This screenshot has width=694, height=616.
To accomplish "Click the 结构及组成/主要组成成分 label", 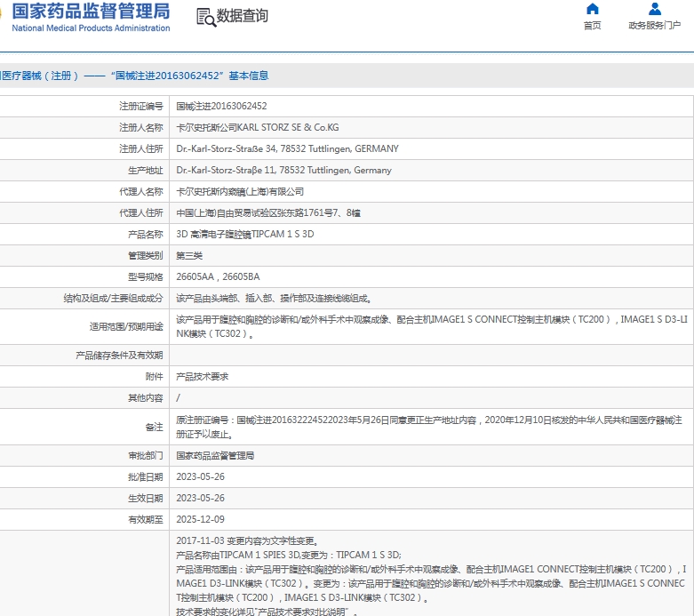I will coord(113,299).
